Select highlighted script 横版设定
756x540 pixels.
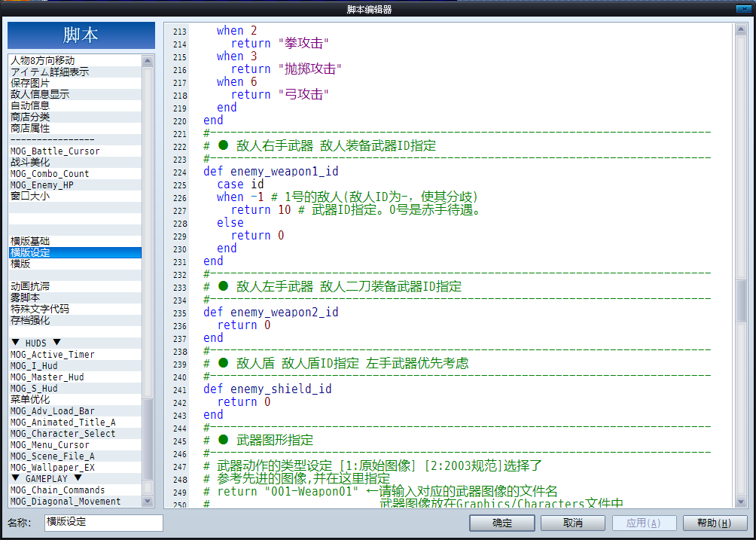pyautogui.click(x=75, y=252)
